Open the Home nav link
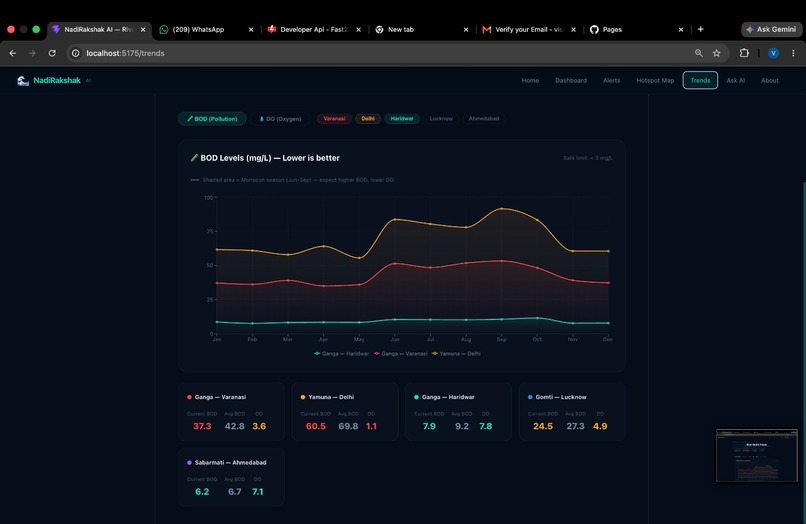806x524 pixels. tap(530, 81)
